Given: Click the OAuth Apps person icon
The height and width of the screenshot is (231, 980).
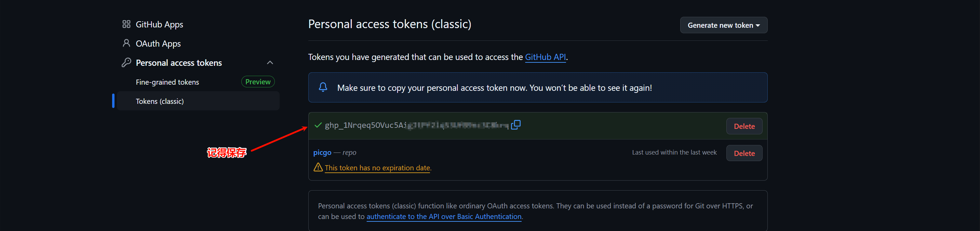Looking at the screenshot, I should pos(126,44).
